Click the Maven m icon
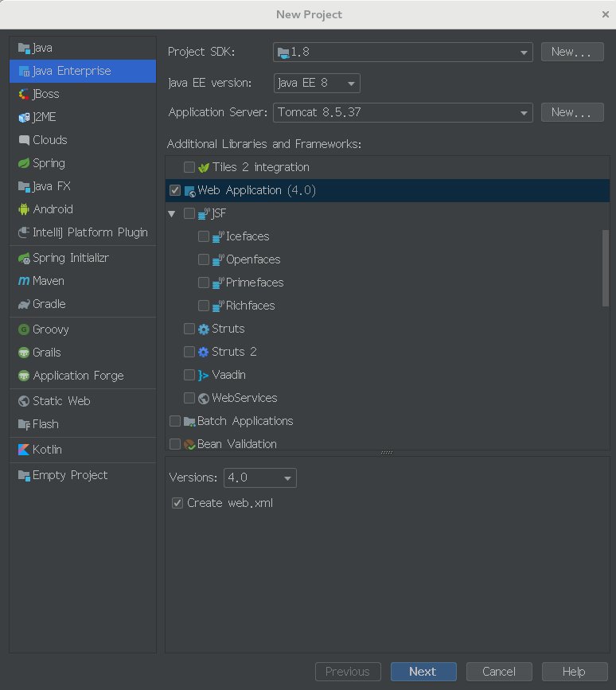Image resolution: width=616 pixels, height=690 pixels. pyautogui.click(x=24, y=281)
